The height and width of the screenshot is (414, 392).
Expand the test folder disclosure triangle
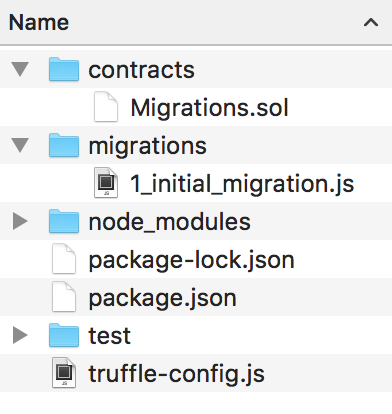[20, 335]
